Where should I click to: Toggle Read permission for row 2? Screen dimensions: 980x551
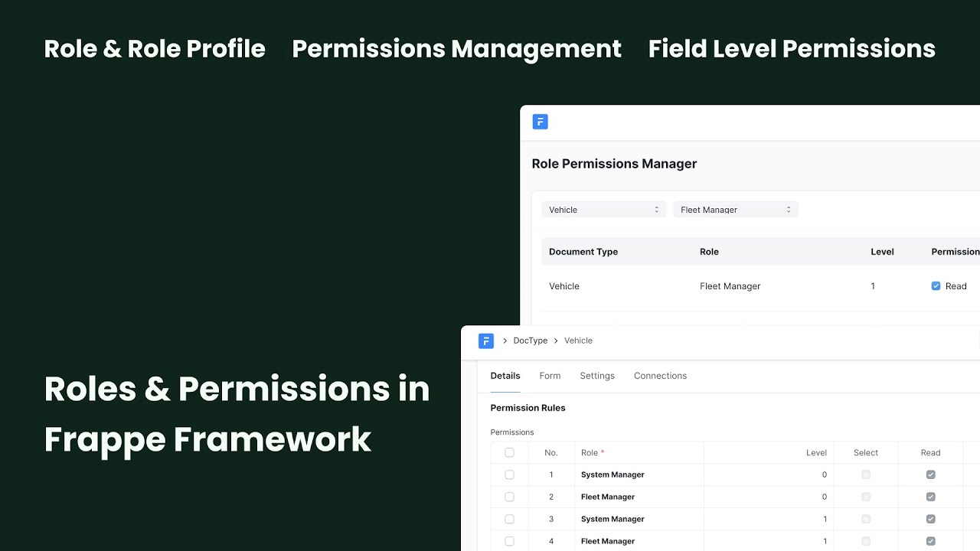pyautogui.click(x=930, y=497)
